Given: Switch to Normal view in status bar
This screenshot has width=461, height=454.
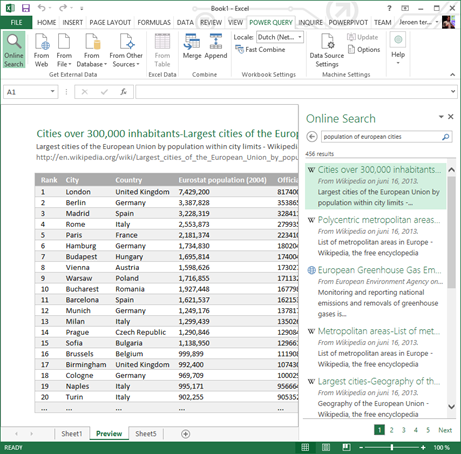Looking at the screenshot, I should coord(305,447).
